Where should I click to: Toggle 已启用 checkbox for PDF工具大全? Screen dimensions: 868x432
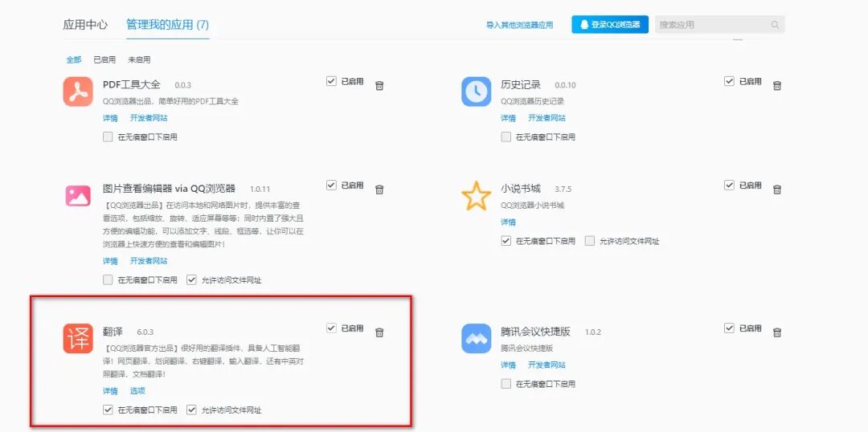[331, 81]
